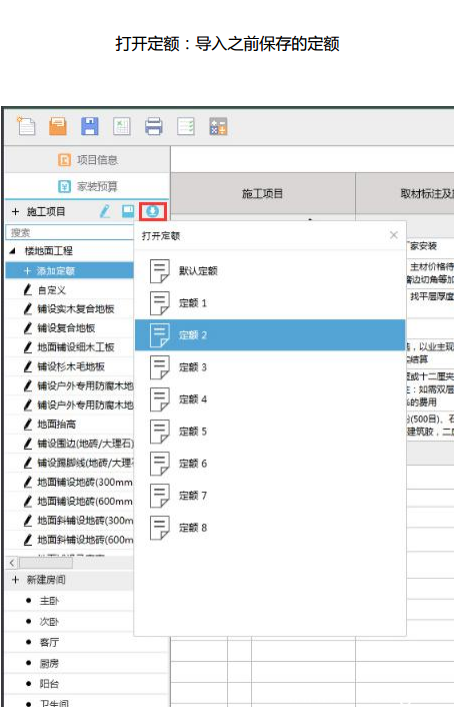Add a room with 新建房间 plus
This screenshot has width=457, height=710.
click(15, 580)
